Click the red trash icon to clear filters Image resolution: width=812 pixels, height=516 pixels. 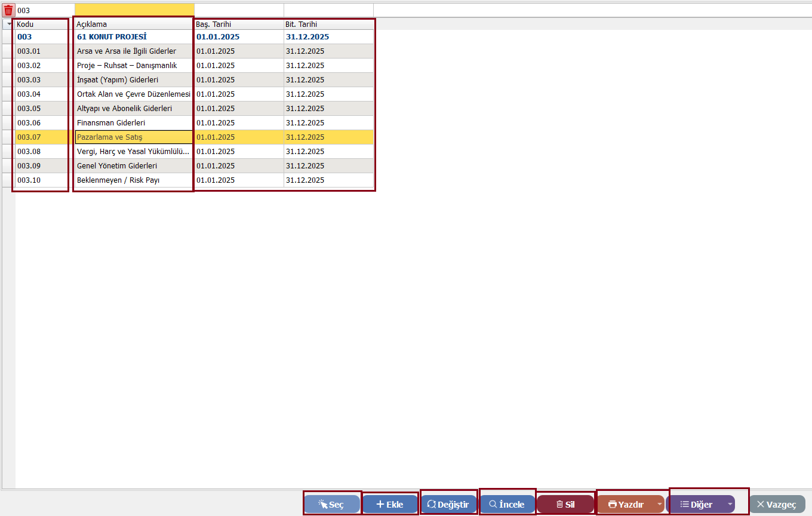click(x=8, y=10)
